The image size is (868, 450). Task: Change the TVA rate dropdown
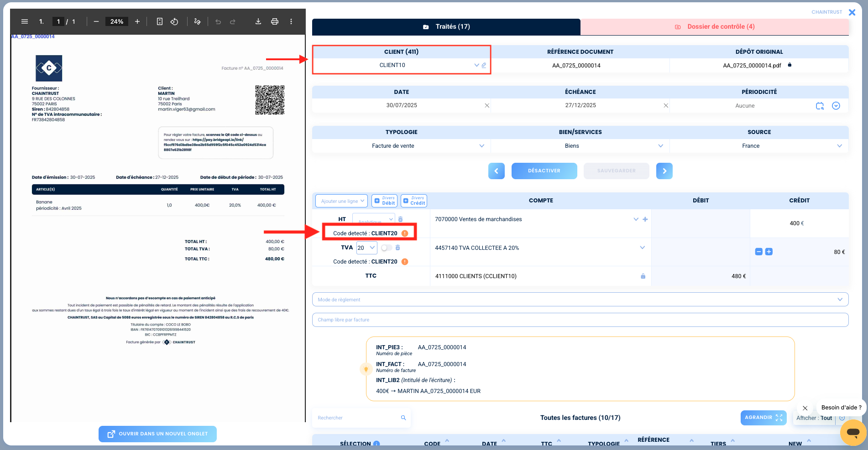pos(366,248)
